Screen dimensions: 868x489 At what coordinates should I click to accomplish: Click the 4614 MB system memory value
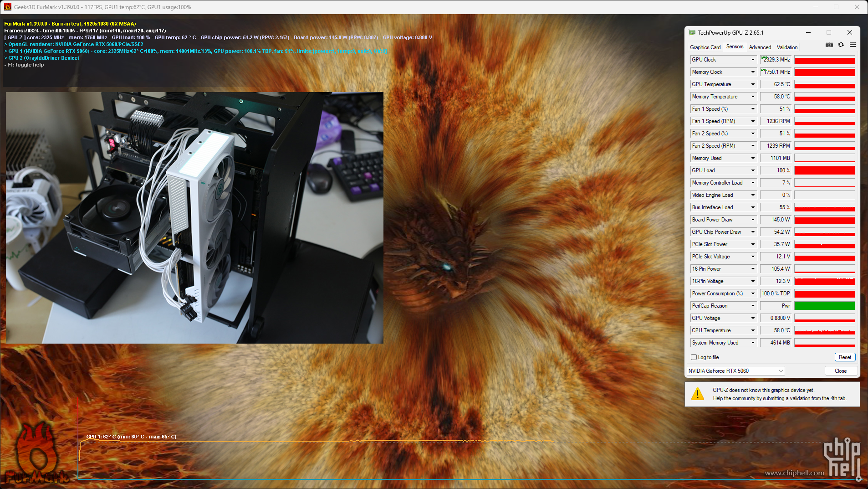click(776, 343)
